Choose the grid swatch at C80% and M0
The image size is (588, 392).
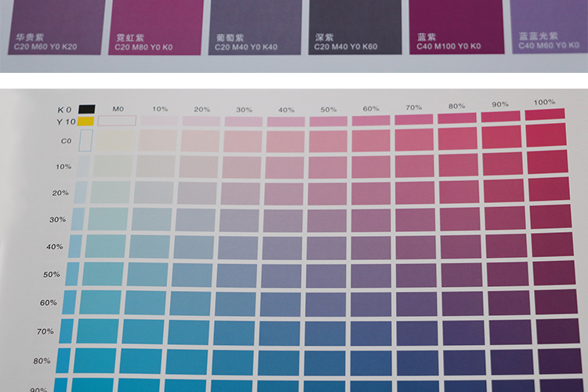tap(95, 361)
